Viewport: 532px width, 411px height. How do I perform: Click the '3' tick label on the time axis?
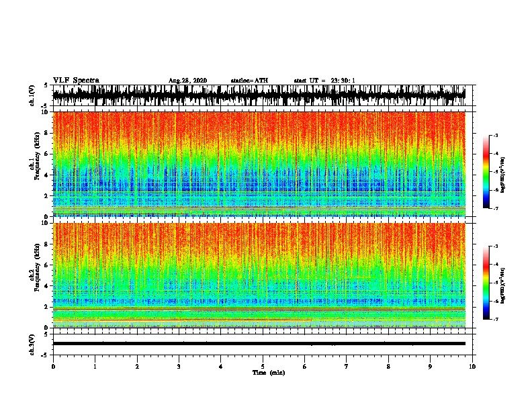coord(179,367)
